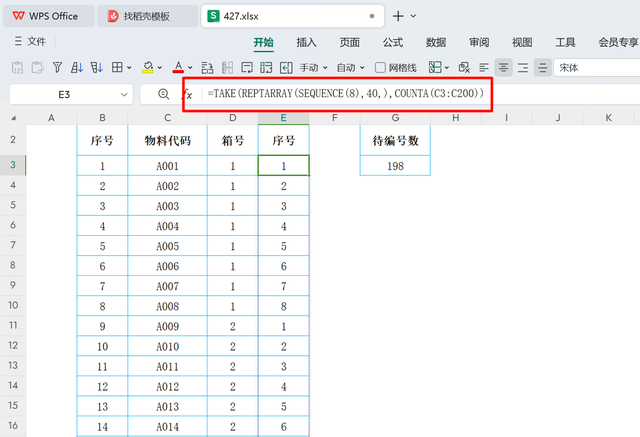
Task: Open the 找稻壳模板 tab
Action: (x=147, y=16)
